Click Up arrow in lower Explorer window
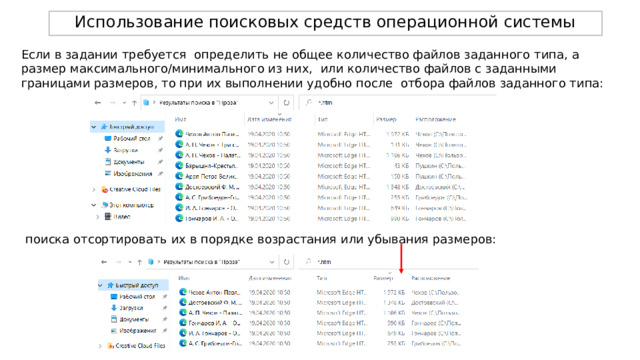The height and width of the screenshot is (360, 640). [x=140, y=262]
